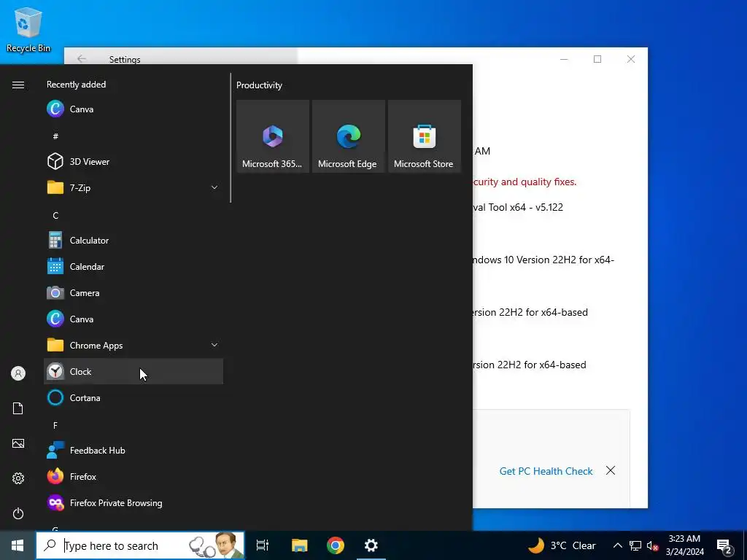The image size is (747, 560).
Task: Show hidden tray icons chevron
Action: tap(617, 545)
